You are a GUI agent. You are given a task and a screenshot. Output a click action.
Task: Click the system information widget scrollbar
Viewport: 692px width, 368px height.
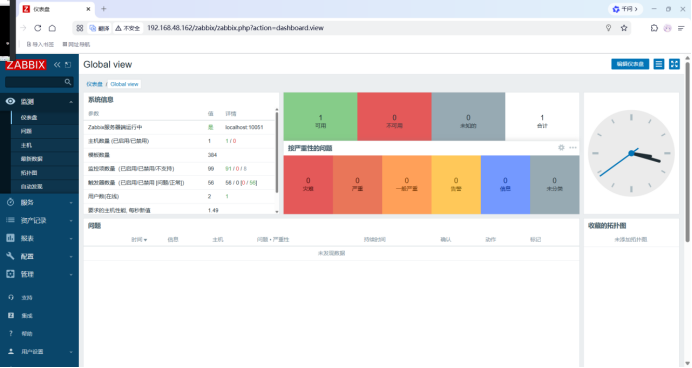tap(277, 152)
